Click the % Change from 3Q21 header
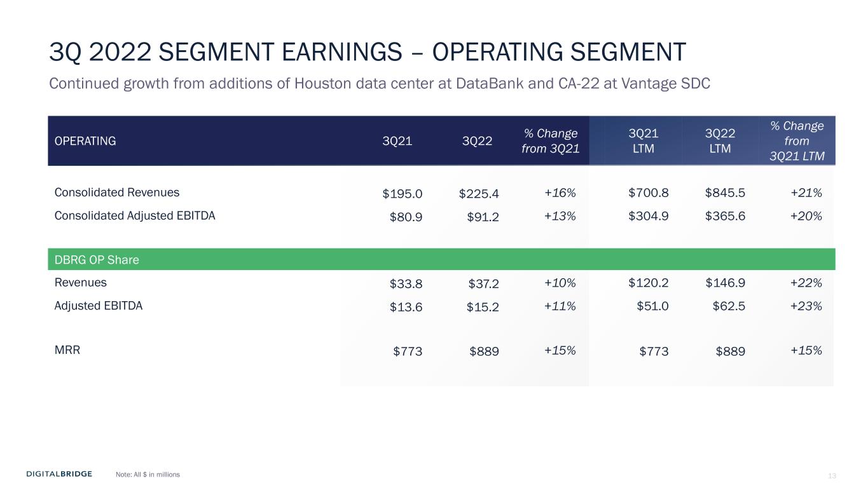Screen dimensions: 868x488 click(x=550, y=141)
